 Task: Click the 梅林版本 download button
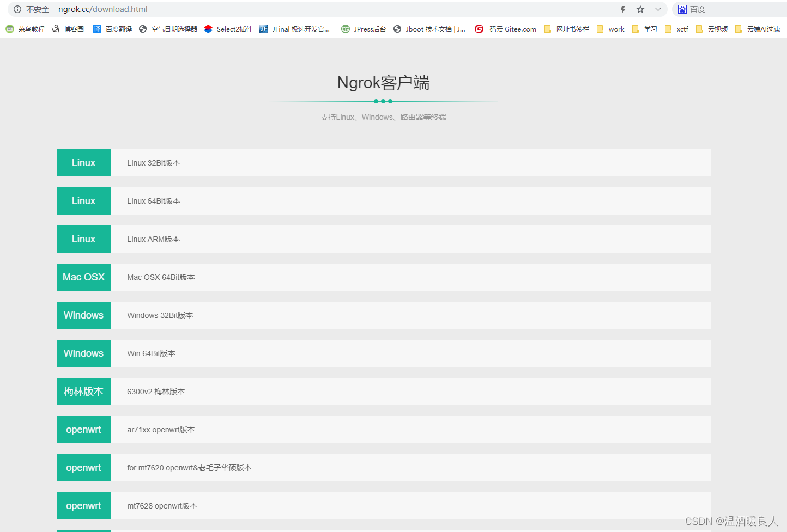pos(84,392)
